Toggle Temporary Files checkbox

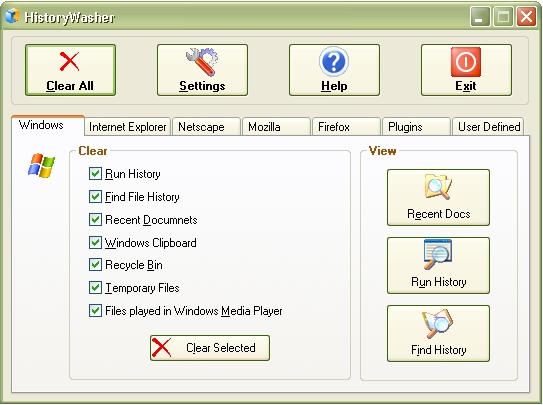point(95,288)
